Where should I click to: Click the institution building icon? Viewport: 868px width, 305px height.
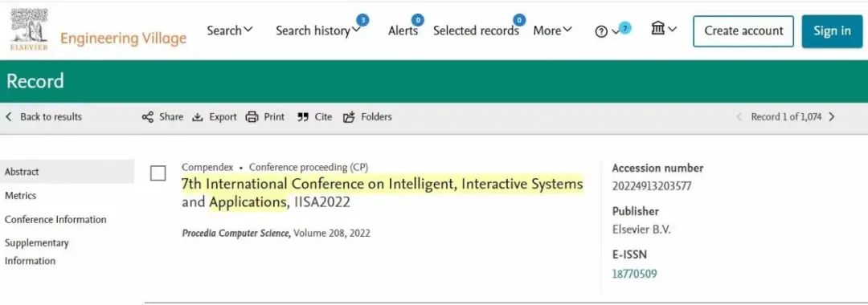tap(657, 28)
